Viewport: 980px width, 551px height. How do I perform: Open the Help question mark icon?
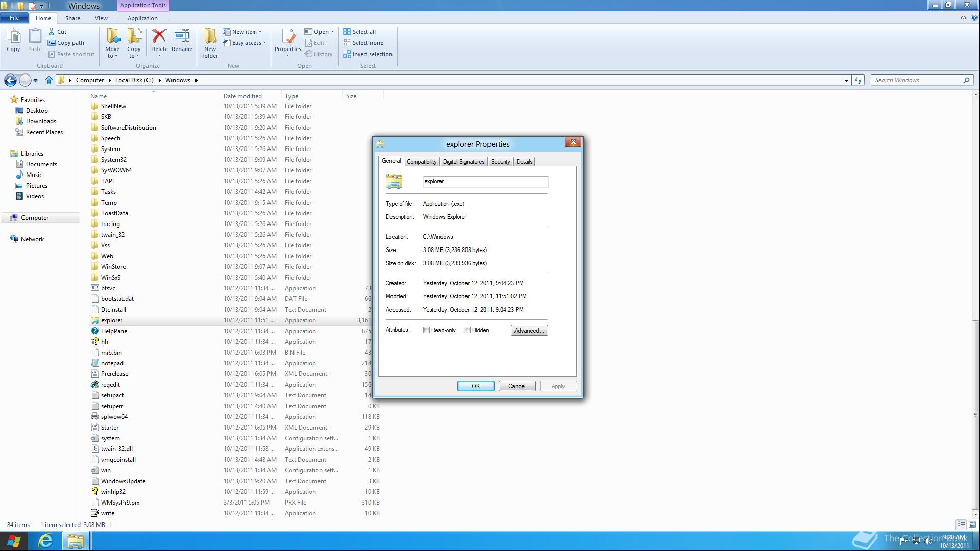[x=973, y=18]
